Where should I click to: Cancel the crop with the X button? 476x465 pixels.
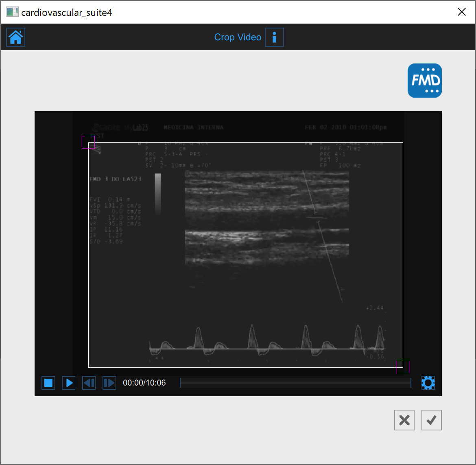(x=404, y=420)
